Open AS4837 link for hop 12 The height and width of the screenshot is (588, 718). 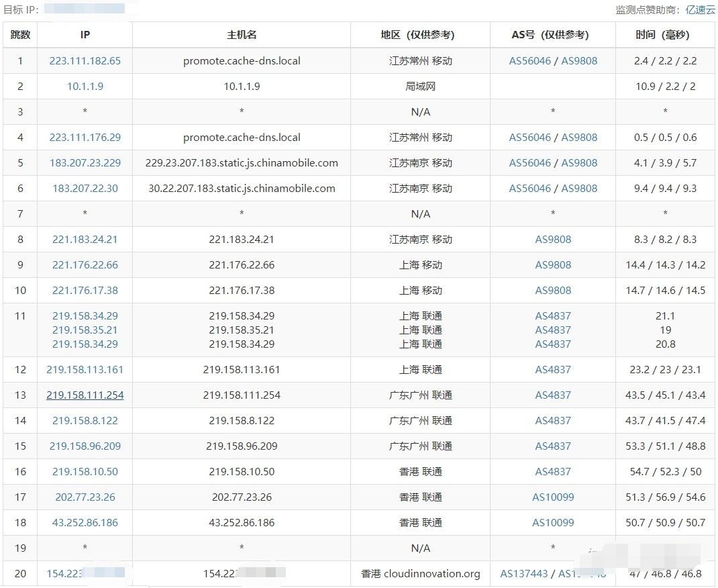552,369
